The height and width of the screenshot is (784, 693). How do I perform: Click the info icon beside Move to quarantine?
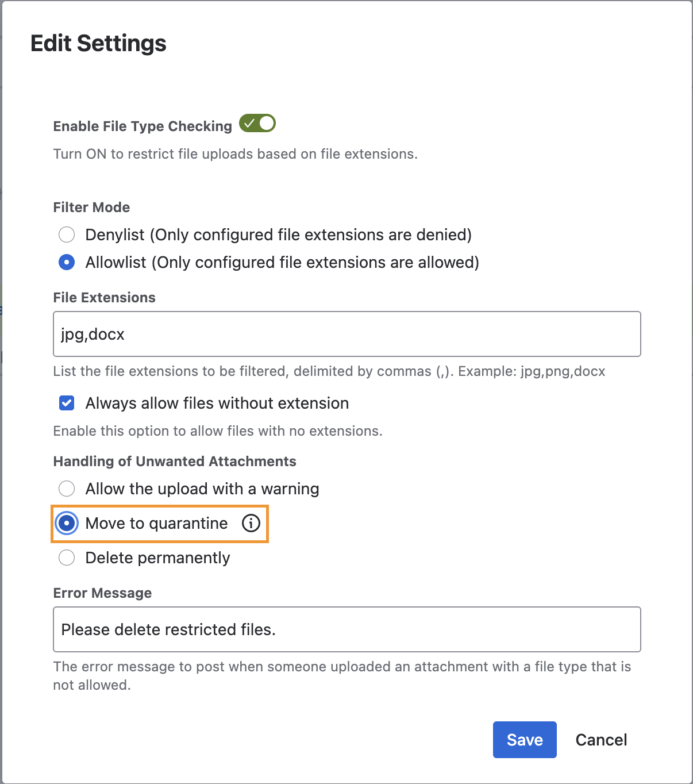coord(251,523)
